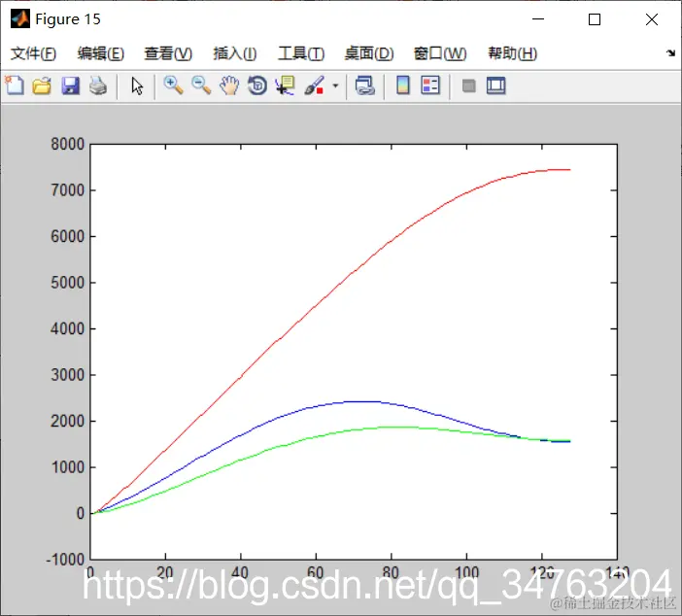Close the Figure 15 window
Viewport: 682px width, 616px height.
click(x=651, y=19)
